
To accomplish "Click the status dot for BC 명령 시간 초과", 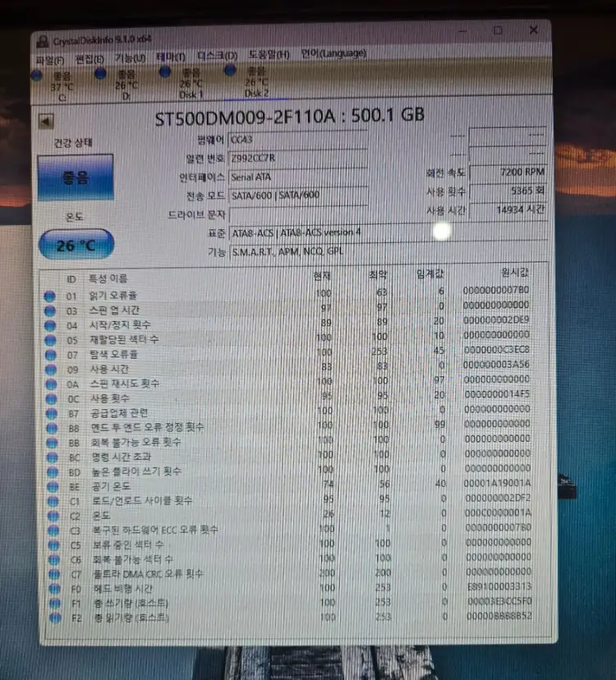I will click(52, 458).
